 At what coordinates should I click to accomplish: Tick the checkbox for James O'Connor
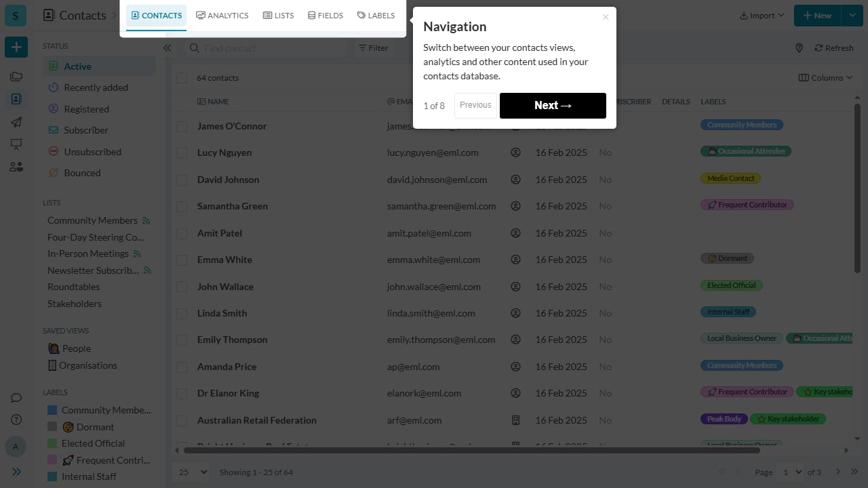182,127
